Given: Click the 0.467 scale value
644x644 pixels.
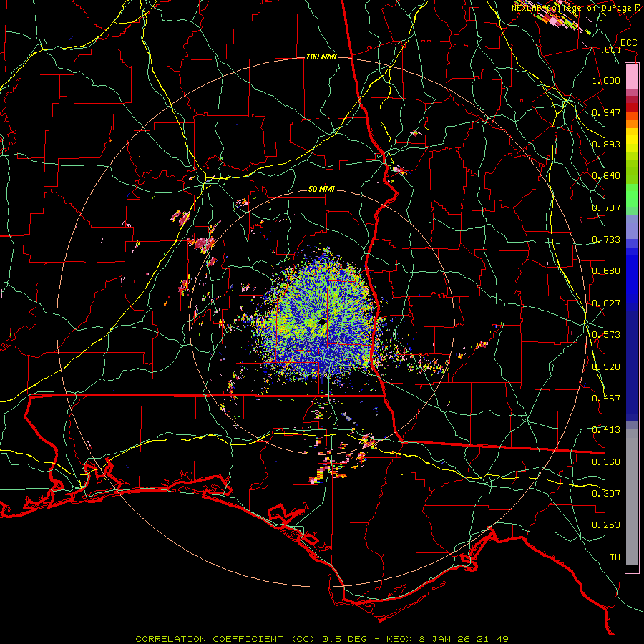Looking at the screenshot, I should [606, 399].
